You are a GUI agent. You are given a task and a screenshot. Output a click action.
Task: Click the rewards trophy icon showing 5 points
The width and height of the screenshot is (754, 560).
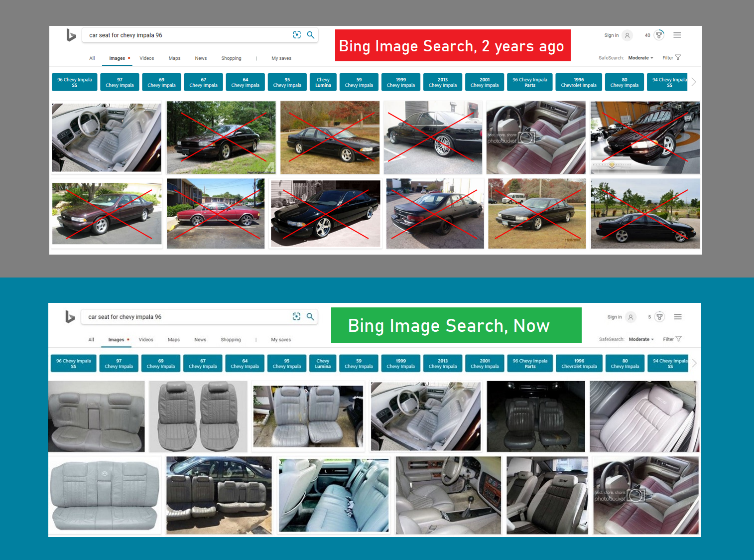point(660,316)
